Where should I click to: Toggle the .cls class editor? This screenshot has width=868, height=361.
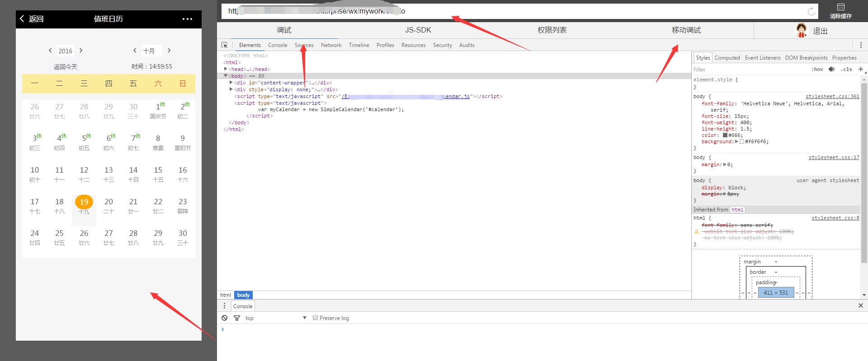(846, 70)
